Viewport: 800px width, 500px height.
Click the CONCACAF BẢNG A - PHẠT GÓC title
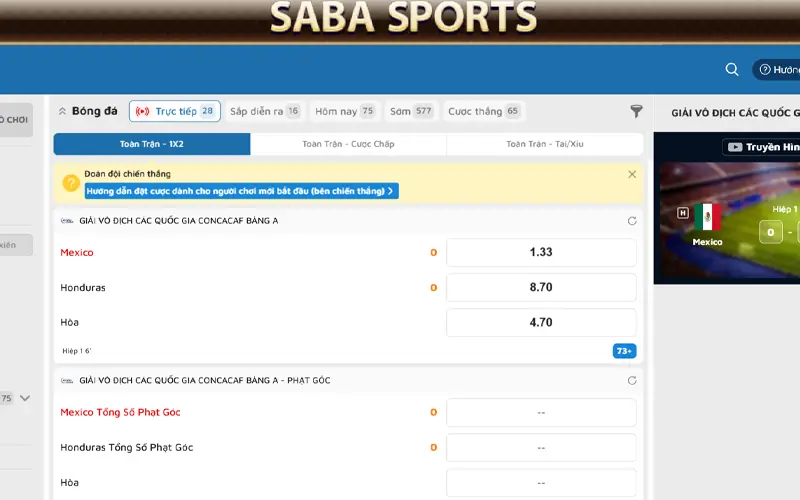(205, 381)
